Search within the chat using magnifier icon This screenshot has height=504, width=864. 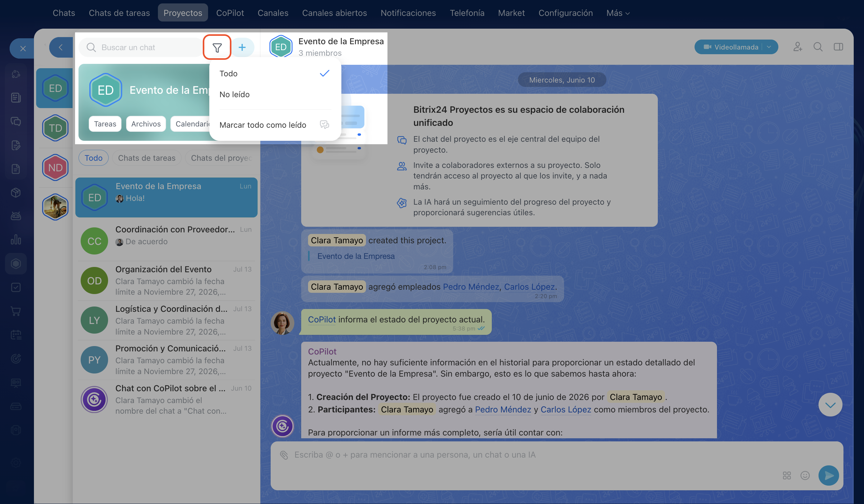[x=818, y=47]
